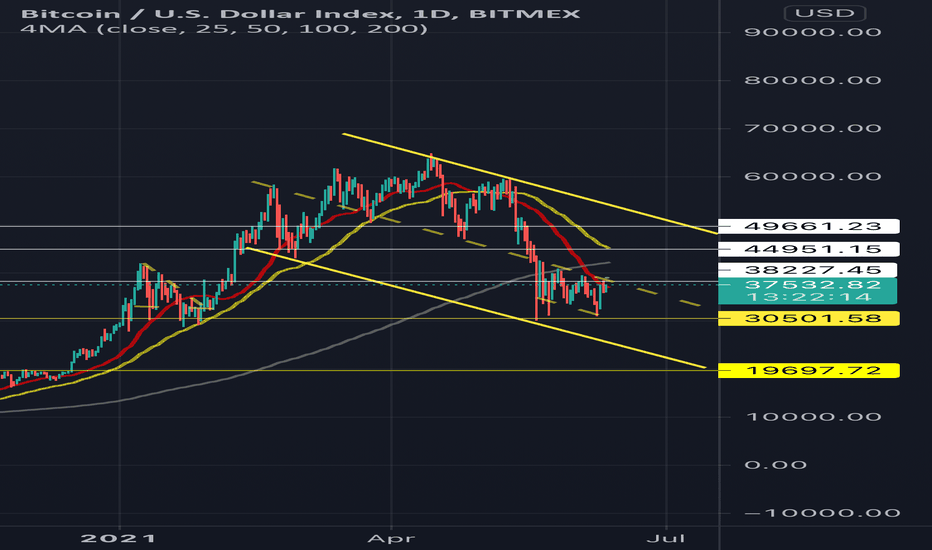Viewport: 932px width, 550px height.
Task: Click the current price 37532.82 label
Action: [x=813, y=285]
